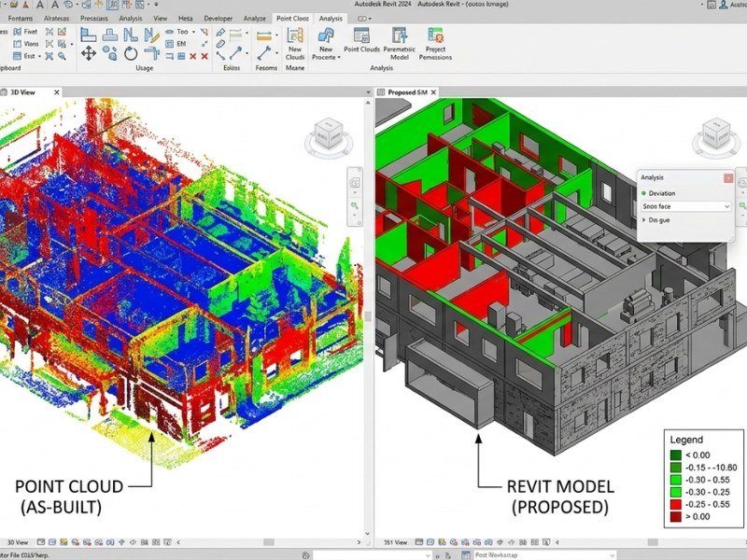747x560 pixels.
Task: Click the -0.25 - 0.55 red legend swatch
Action: (675, 504)
